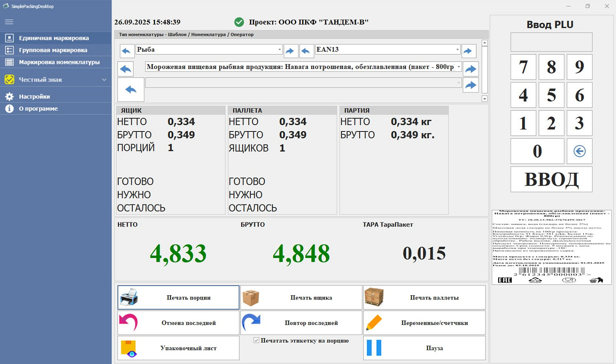616x364 pixels.
Task: Click the next arrow after EAN13 dropdown
Action: [x=468, y=51]
